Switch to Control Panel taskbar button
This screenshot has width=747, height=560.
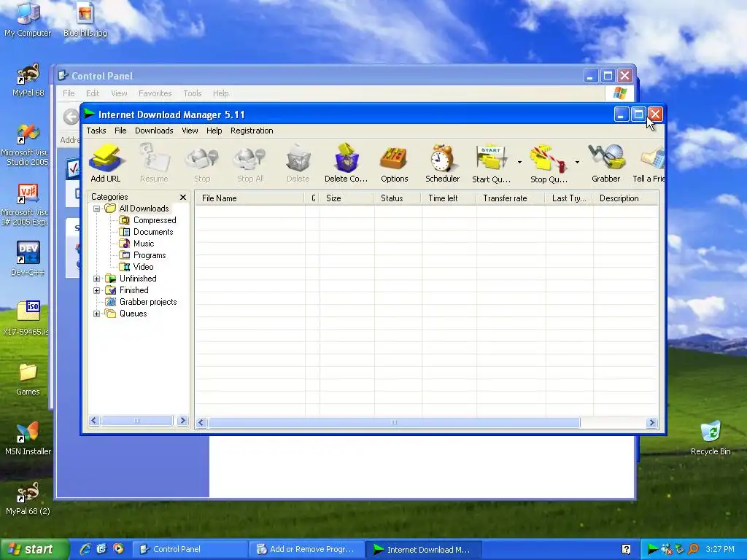[x=190, y=549]
